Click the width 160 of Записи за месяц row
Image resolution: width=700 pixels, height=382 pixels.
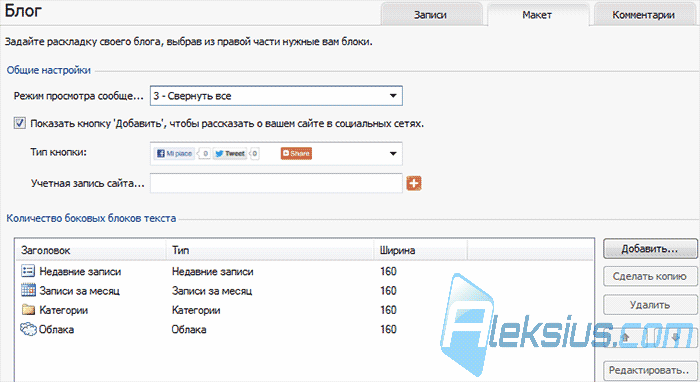(388, 291)
